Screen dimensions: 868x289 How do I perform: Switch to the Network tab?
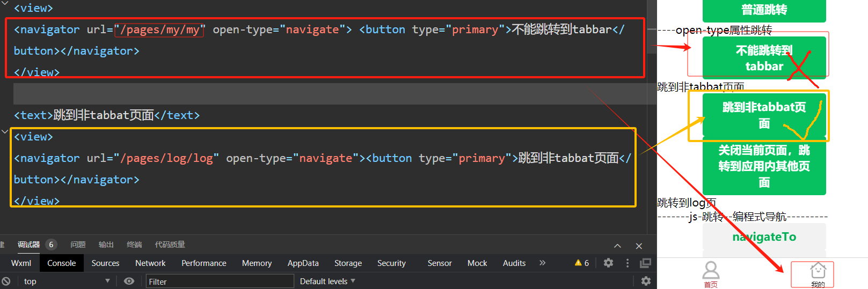[x=150, y=263]
